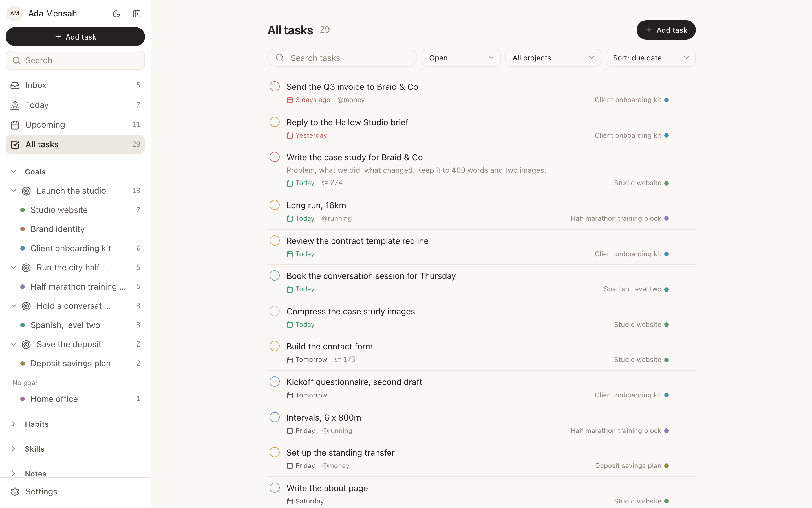Collapse Launch the studio goal chevron

14,191
